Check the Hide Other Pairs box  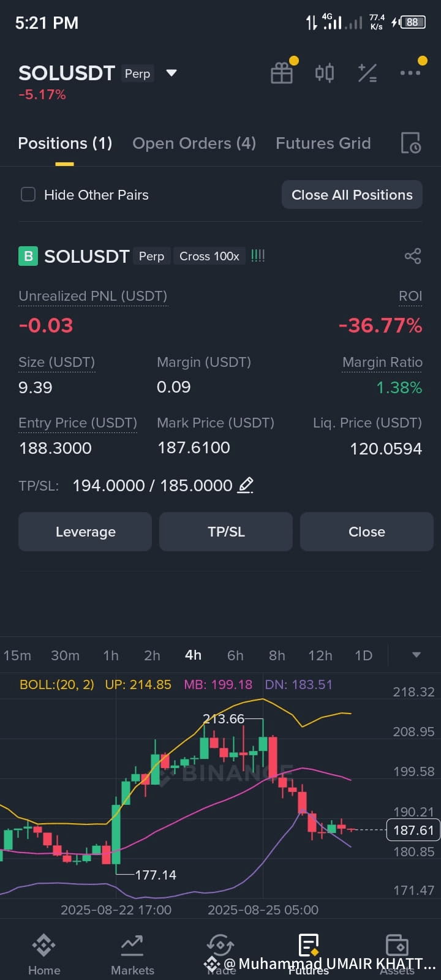tap(28, 195)
